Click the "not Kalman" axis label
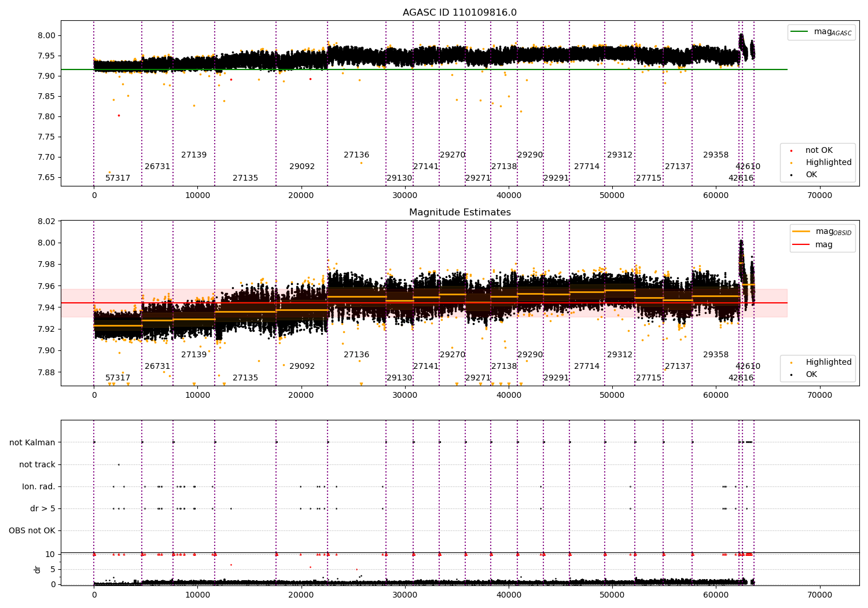868x608 pixels. pos(32,443)
